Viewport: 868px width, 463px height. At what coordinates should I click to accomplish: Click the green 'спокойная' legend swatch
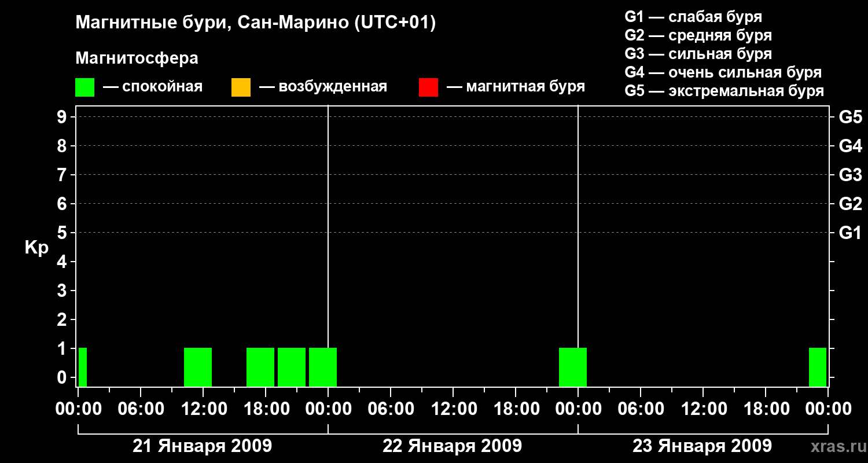84,87
